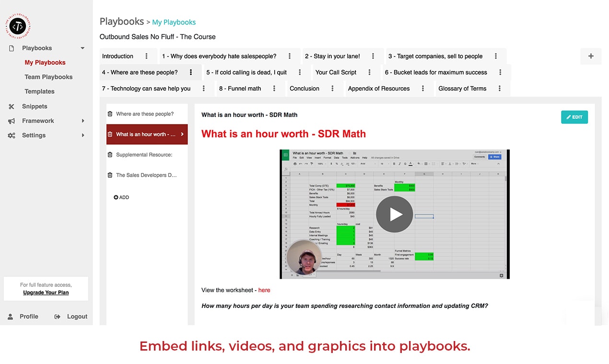Click the Snippets scissors icon

[x=12, y=106]
